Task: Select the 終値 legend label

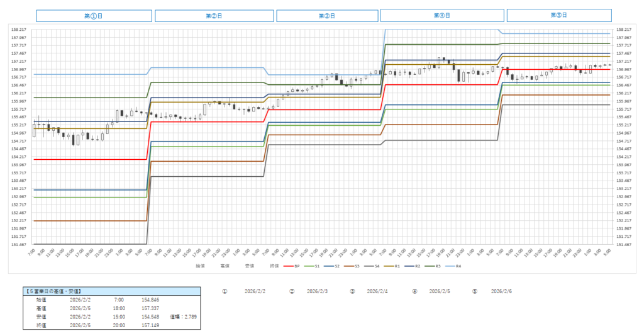Action: 274,266
